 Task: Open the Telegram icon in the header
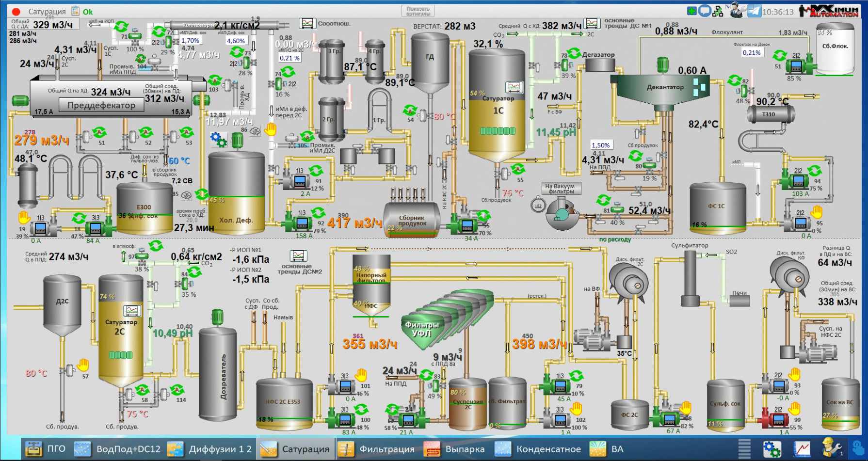[754, 11]
